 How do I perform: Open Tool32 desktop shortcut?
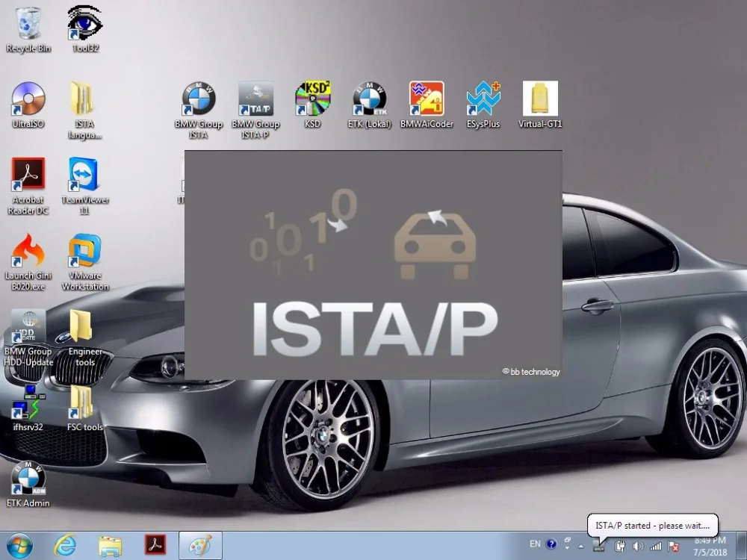85,24
